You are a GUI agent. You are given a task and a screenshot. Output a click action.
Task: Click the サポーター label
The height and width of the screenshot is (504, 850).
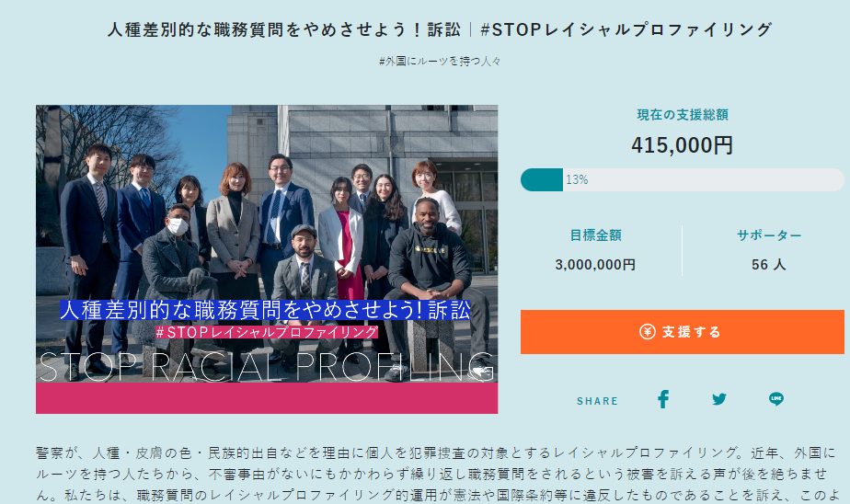(x=769, y=235)
